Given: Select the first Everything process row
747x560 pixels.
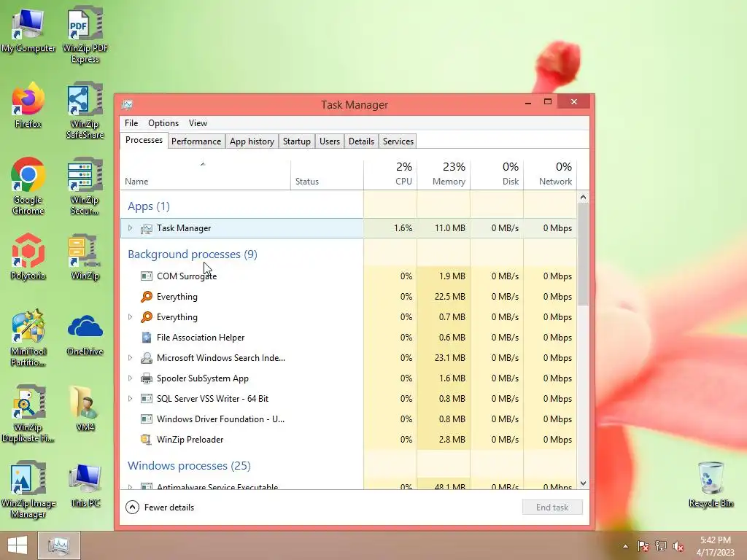Looking at the screenshot, I should (x=349, y=297).
